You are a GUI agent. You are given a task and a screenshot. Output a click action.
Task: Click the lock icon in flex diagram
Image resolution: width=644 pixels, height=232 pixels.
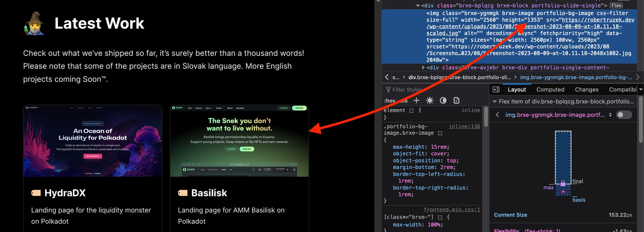[563, 183]
